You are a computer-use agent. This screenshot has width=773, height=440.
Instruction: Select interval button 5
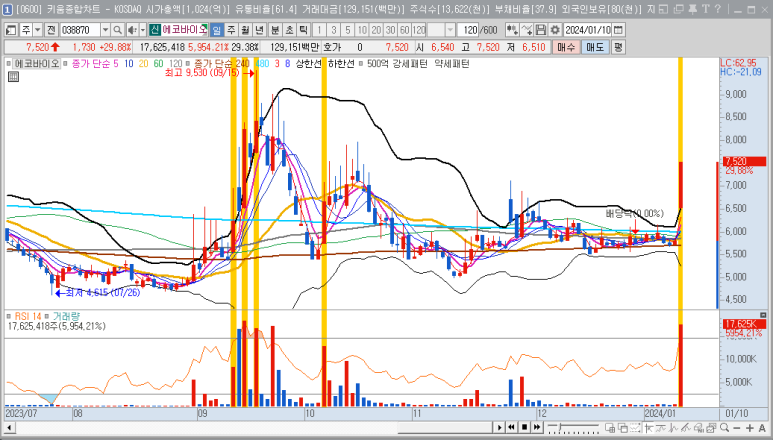click(348, 30)
